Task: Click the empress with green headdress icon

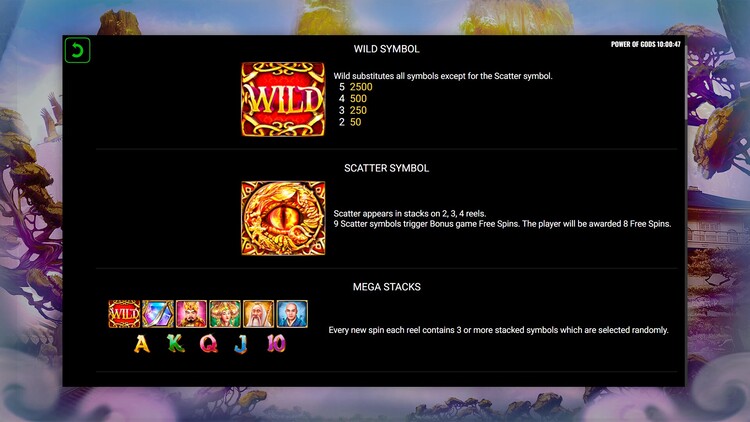Action: (x=225, y=314)
